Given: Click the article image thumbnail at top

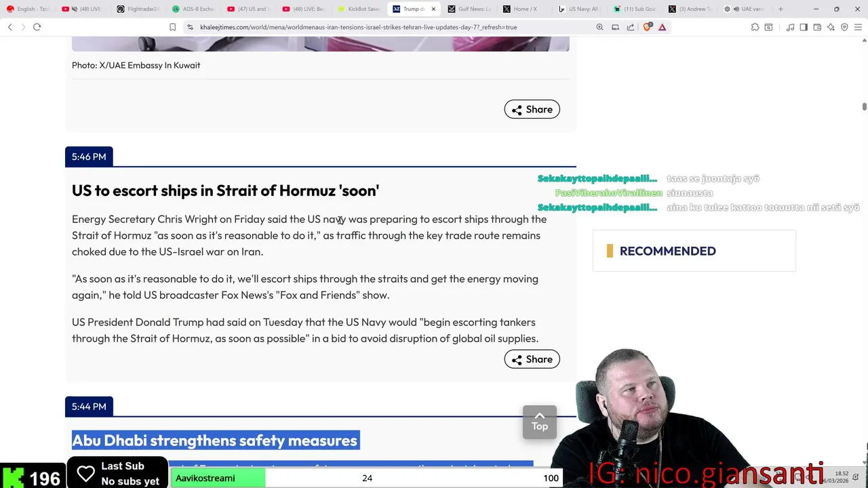Looking at the screenshot, I should click(x=320, y=44).
